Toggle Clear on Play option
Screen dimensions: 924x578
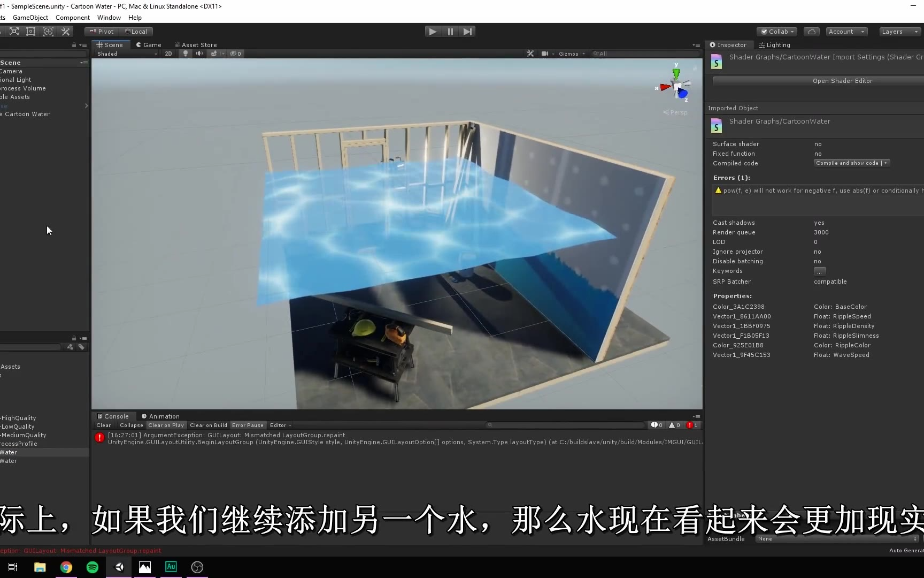click(x=166, y=425)
